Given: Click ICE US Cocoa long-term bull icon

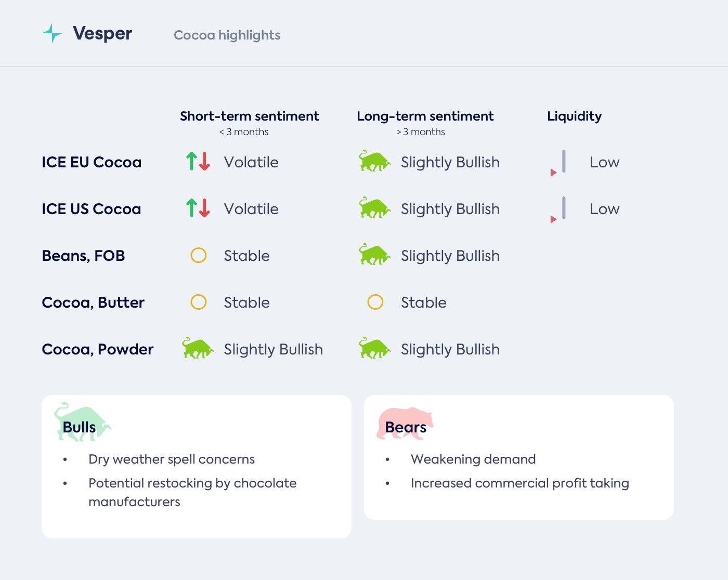Looking at the screenshot, I should tap(374, 208).
